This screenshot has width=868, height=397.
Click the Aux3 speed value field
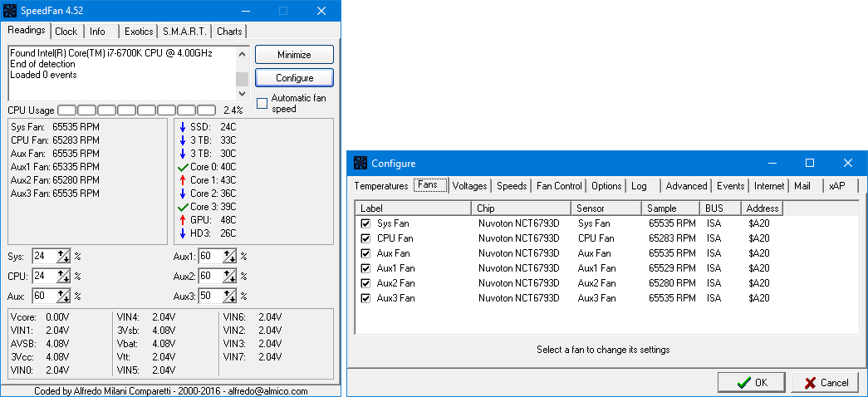click(x=210, y=297)
